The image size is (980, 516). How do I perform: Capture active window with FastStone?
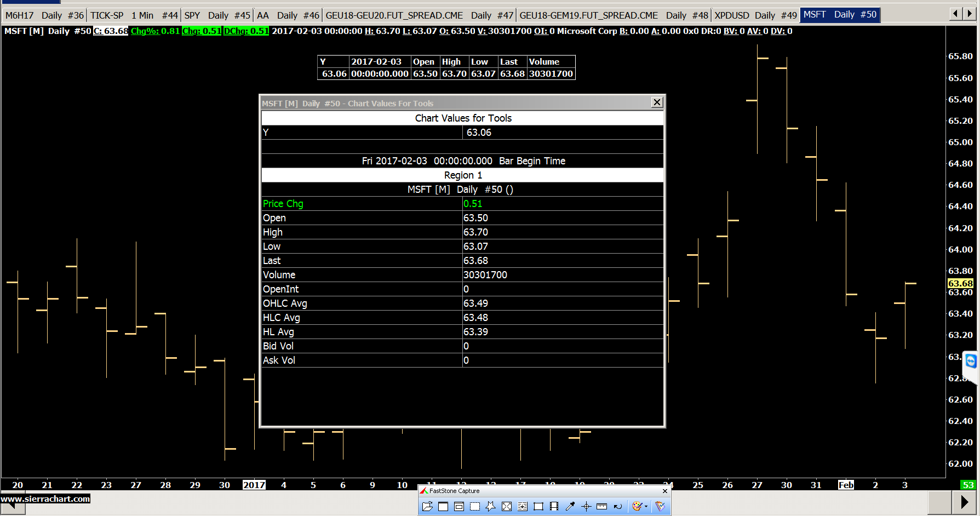443,506
